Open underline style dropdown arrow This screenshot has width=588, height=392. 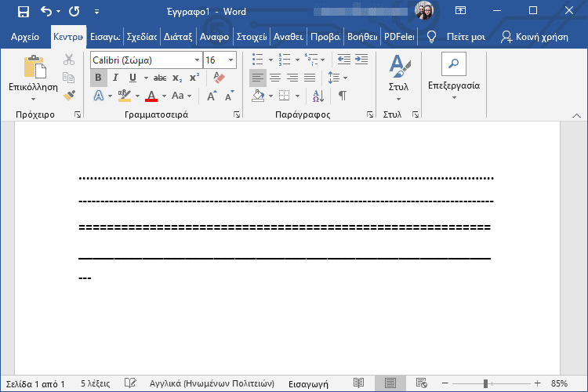click(146, 78)
